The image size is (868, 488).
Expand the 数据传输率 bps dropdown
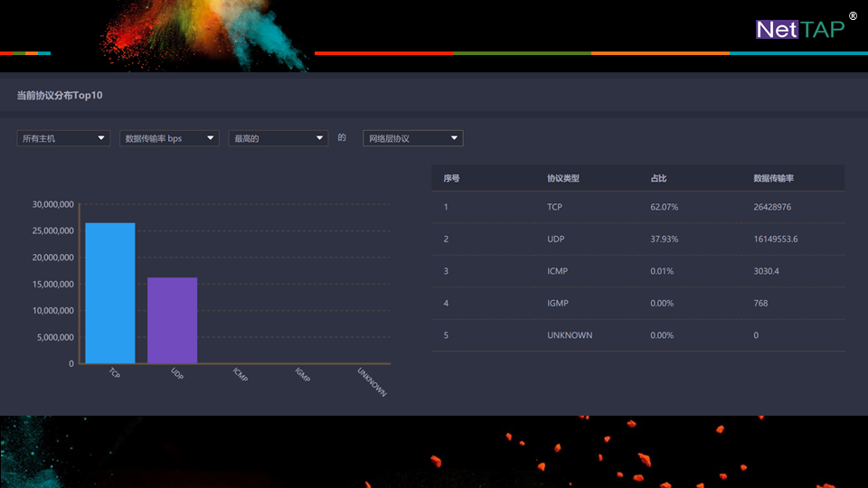pos(169,138)
